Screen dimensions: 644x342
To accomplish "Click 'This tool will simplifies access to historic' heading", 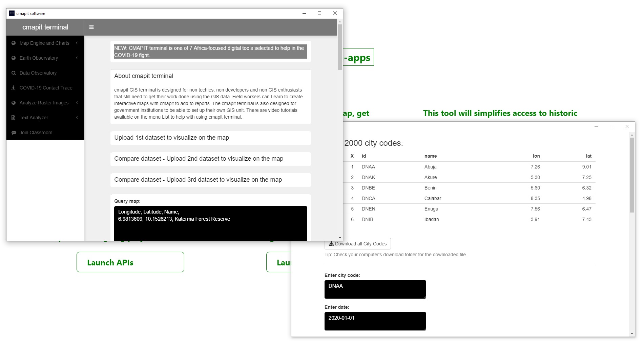I will [500, 113].
